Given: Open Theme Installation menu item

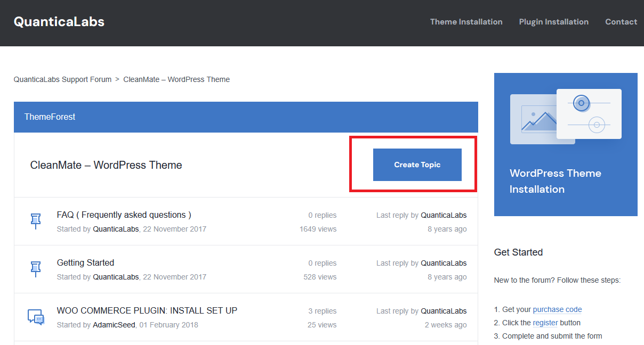Looking at the screenshot, I should [x=466, y=22].
